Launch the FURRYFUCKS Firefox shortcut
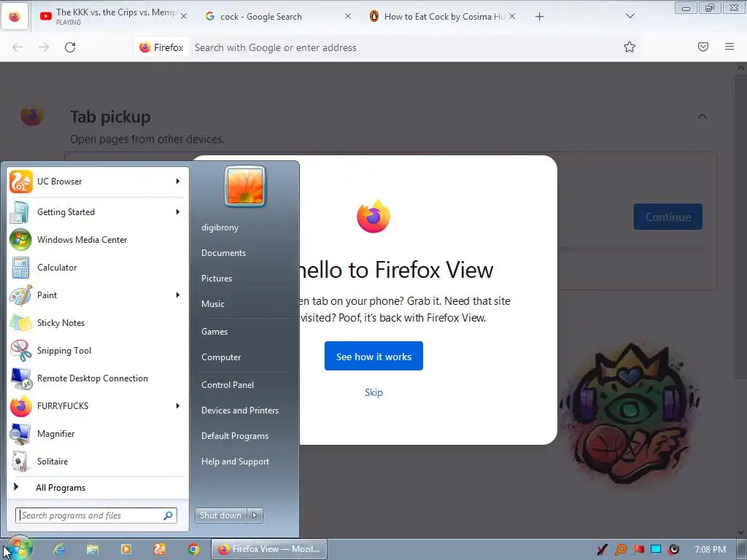Screen dimensions: 747x560 (x=96, y=406)
